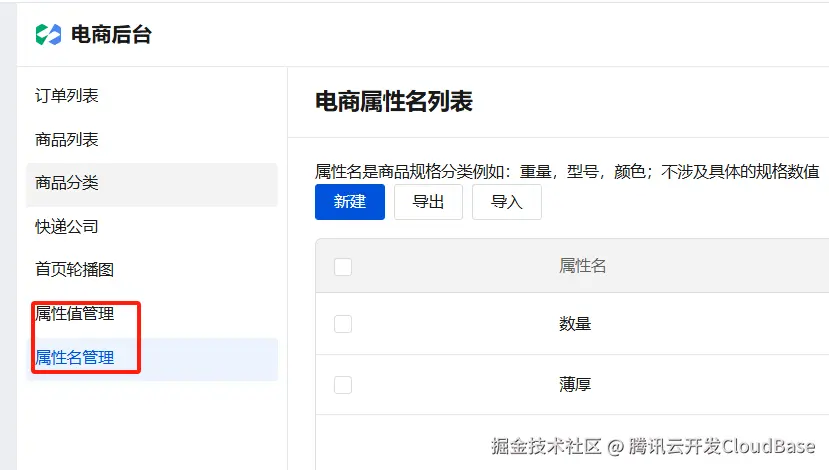Toggle the select-all checkbox in table header

click(343, 266)
